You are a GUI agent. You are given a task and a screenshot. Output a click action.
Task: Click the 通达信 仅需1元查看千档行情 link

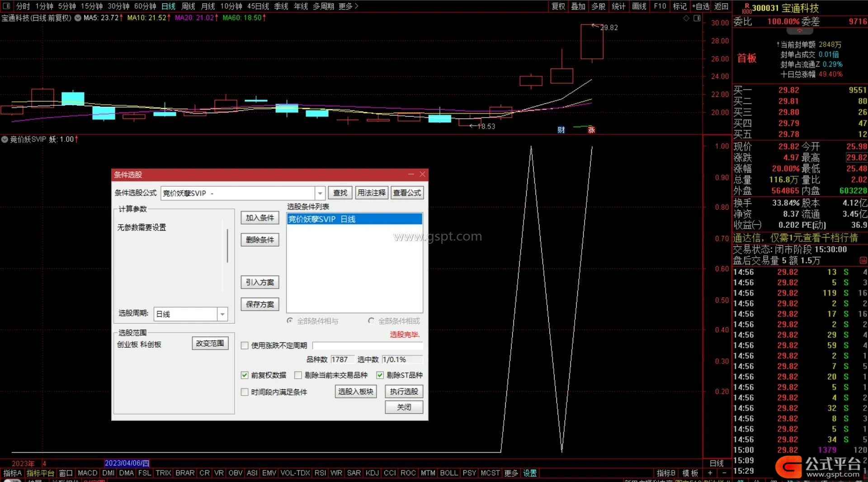click(795, 238)
